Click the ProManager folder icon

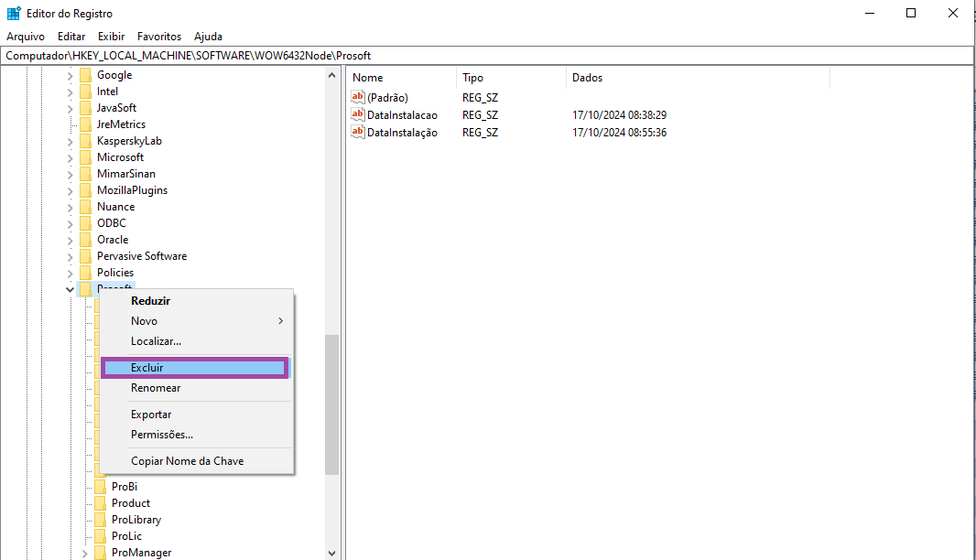100,553
